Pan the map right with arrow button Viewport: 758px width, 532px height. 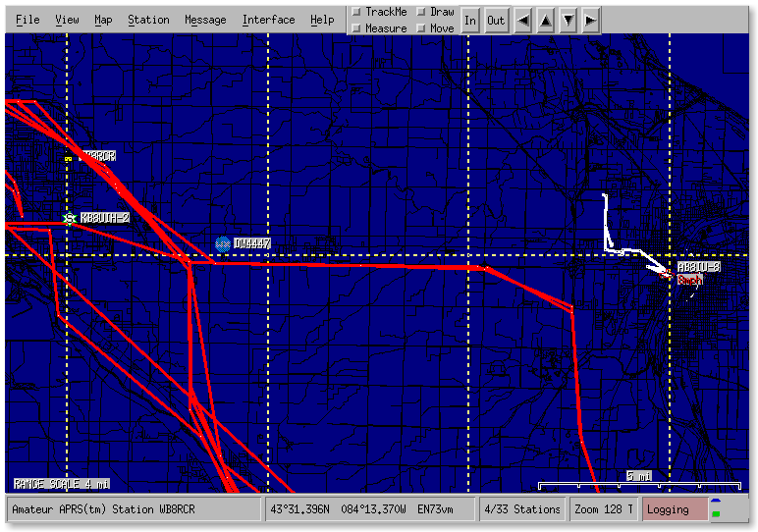coord(590,20)
